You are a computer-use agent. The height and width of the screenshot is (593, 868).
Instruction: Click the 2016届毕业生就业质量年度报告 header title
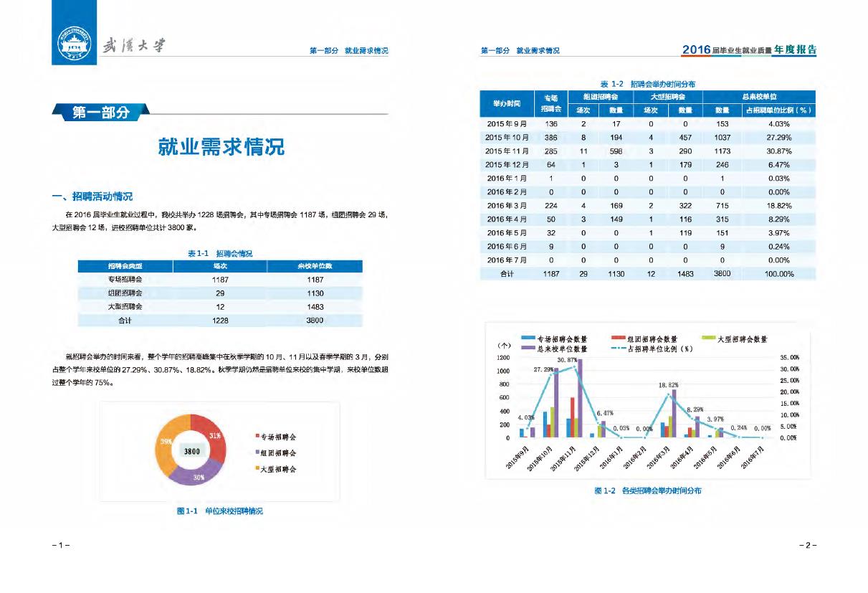749,49
